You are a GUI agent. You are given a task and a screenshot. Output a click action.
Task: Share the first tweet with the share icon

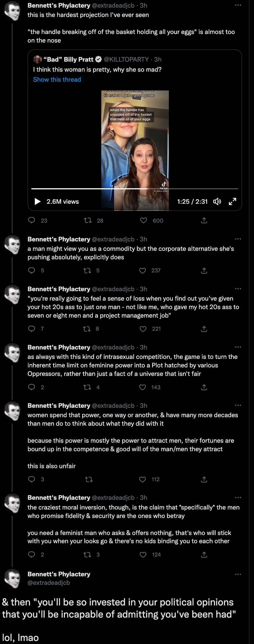click(x=204, y=220)
